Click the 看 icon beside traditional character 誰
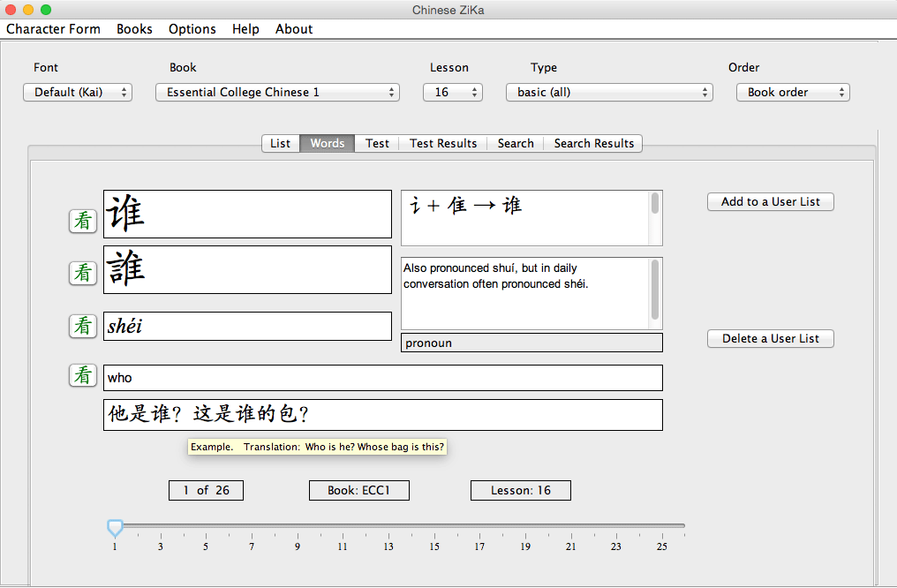 tap(83, 273)
